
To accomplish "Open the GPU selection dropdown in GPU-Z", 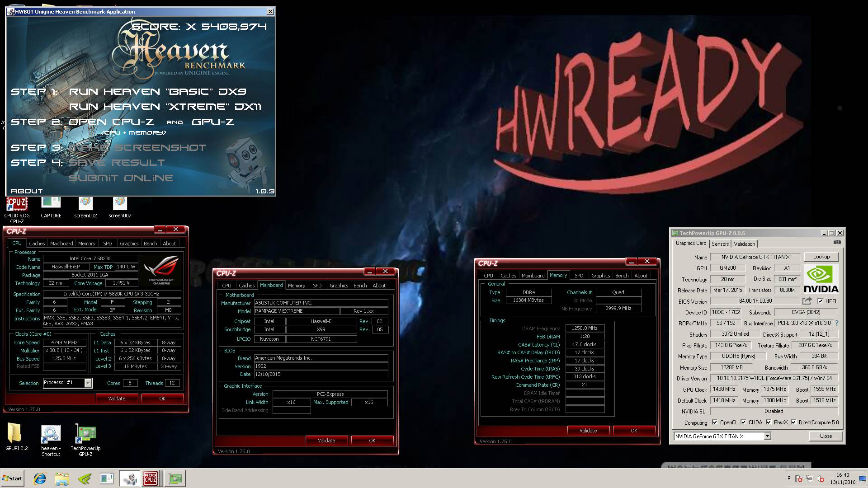I will (767, 436).
